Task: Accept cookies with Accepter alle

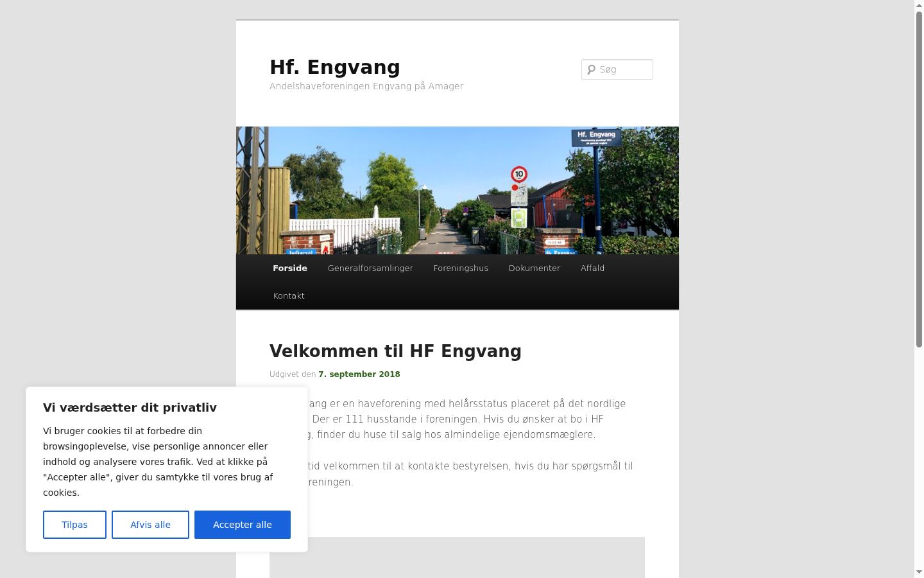Action: click(243, 525)
